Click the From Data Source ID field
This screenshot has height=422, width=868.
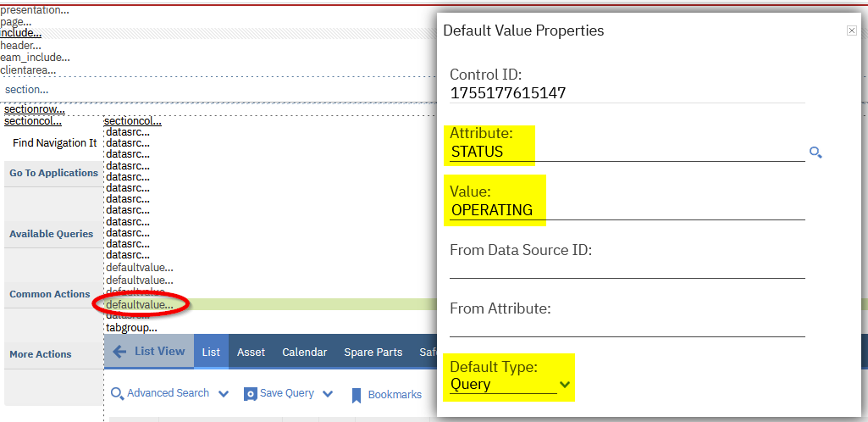coord(627,269)
